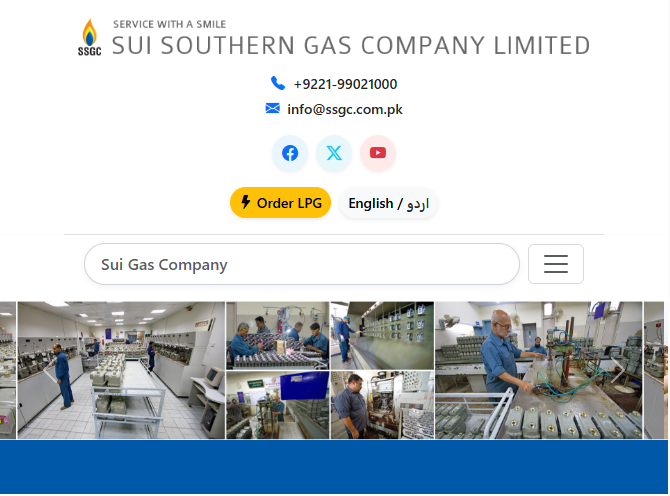Click the Order LPG button
Image resolution: width=670 pixels, height=496 pixels.
click(x=280, y=203)
